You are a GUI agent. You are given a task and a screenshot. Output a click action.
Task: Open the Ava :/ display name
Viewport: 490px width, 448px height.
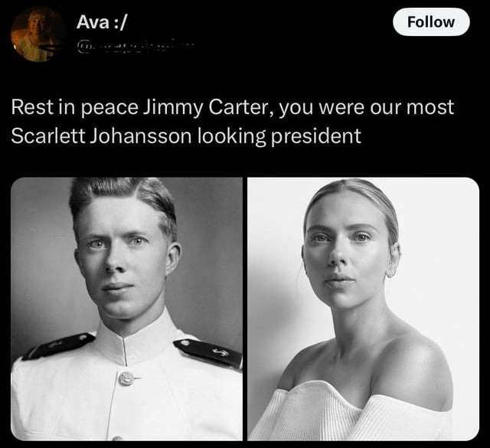click(102, 22)
